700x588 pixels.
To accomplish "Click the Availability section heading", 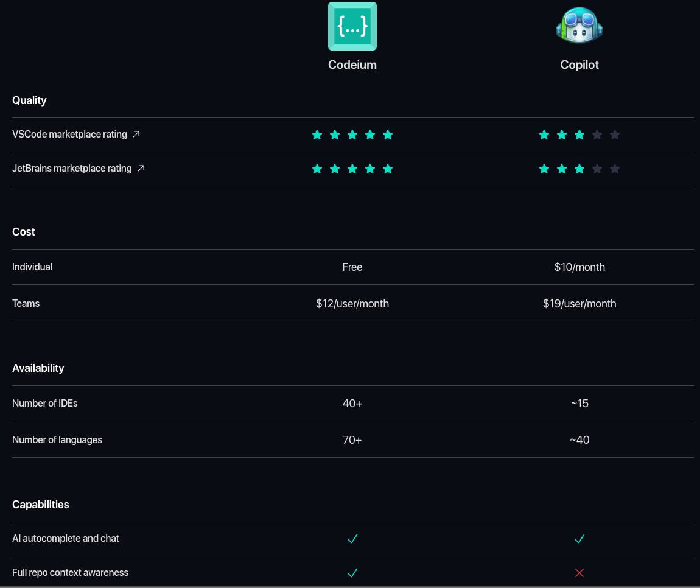I will click(38, 368).
